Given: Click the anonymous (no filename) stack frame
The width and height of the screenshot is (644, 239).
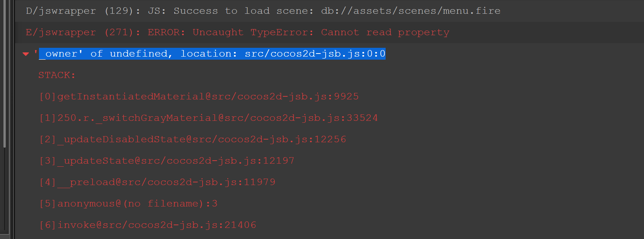Looking at the screenshot, I should point(128,204).
